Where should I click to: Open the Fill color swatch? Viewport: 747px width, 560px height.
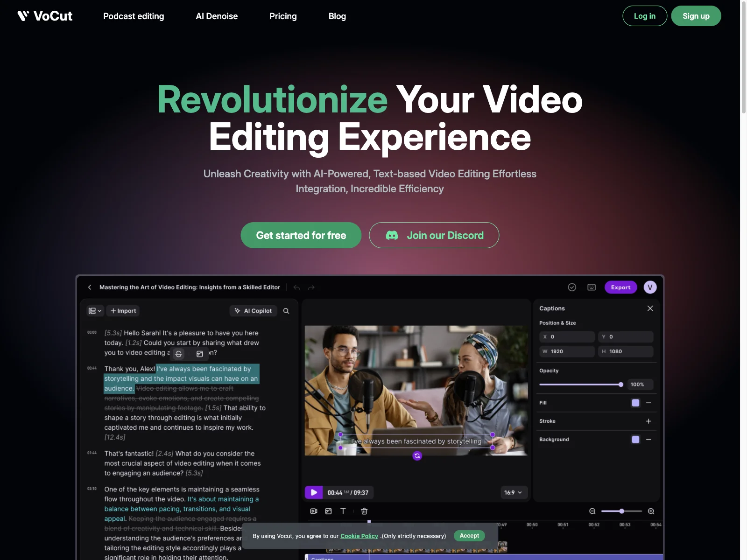click(635, 403)
